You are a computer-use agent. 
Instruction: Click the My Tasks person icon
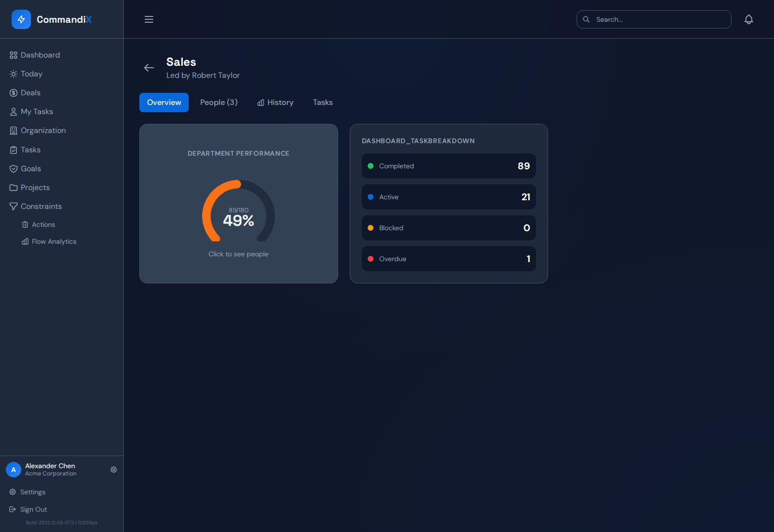pos(14,112)
